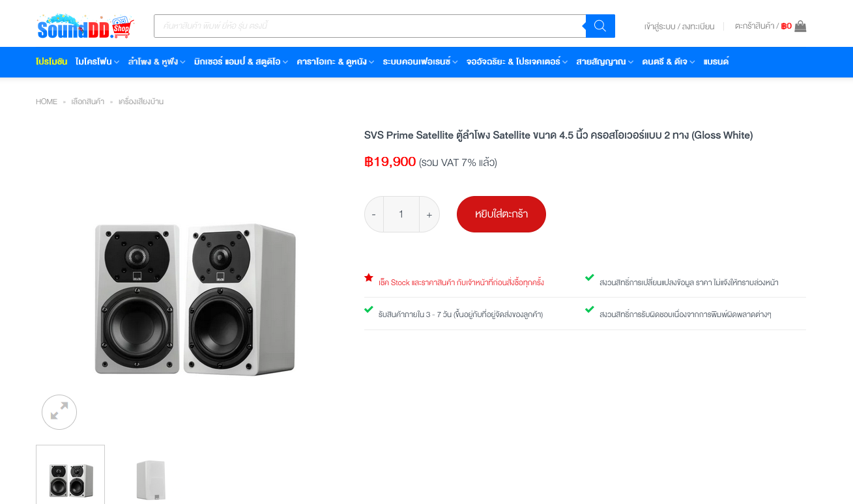
Task: Open the เข้าสู่ระบบ / ลงทะเบียน link
Action: point(679,27)
